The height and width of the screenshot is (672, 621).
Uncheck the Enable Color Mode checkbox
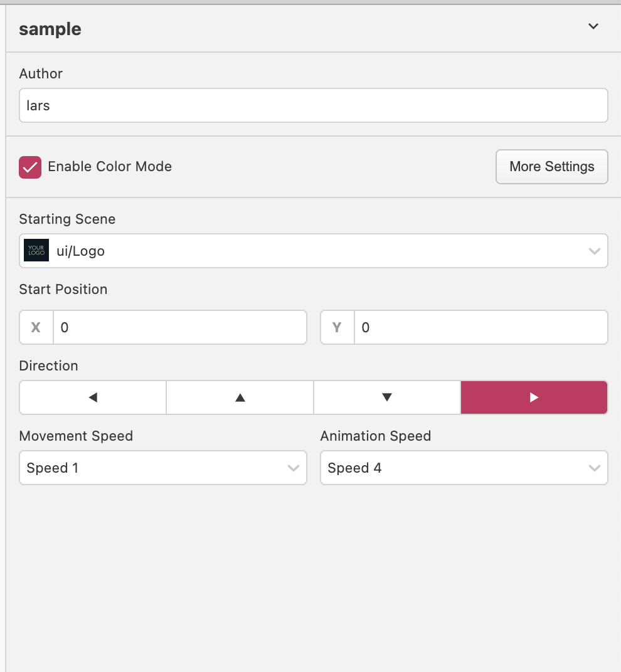click(30, 167)
